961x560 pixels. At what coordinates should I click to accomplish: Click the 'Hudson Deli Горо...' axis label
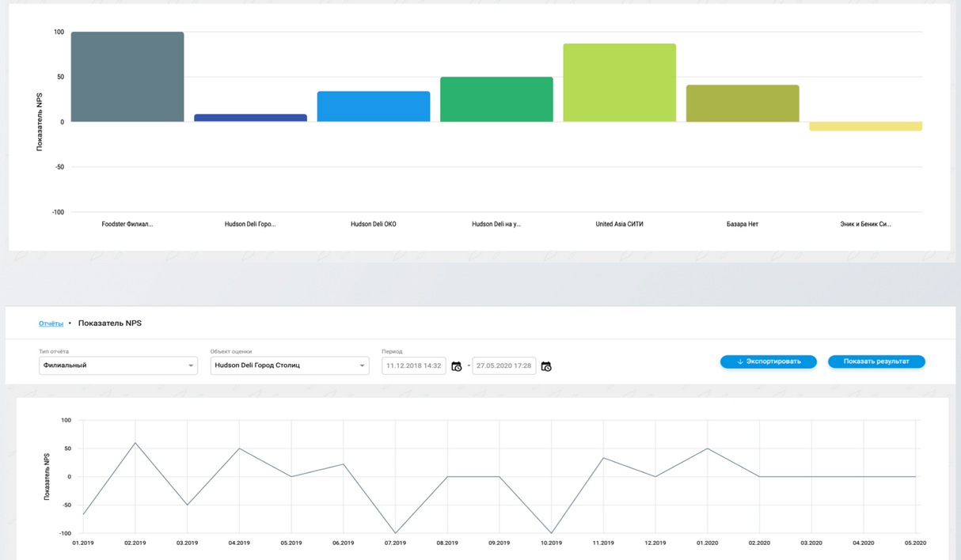(x=250, y=225)
